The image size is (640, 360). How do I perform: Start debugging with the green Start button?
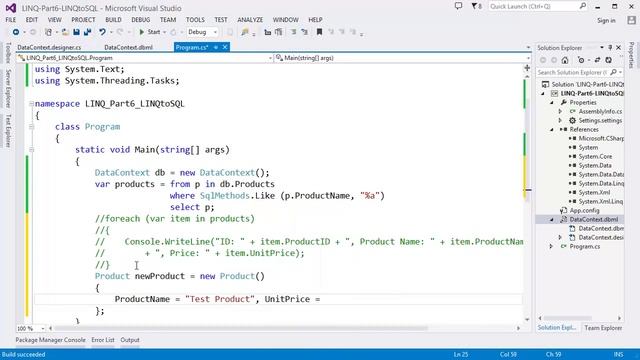click(x=149, y=32)
